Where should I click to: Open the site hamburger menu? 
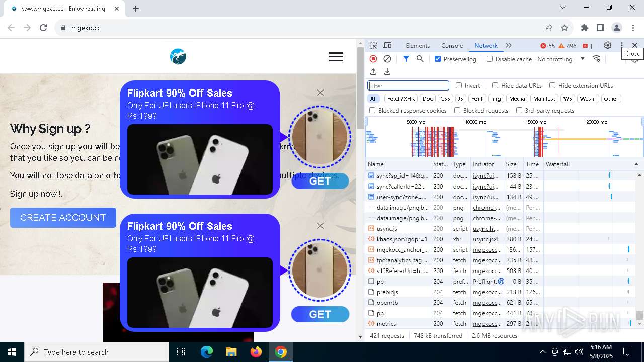tap(336, 57)
